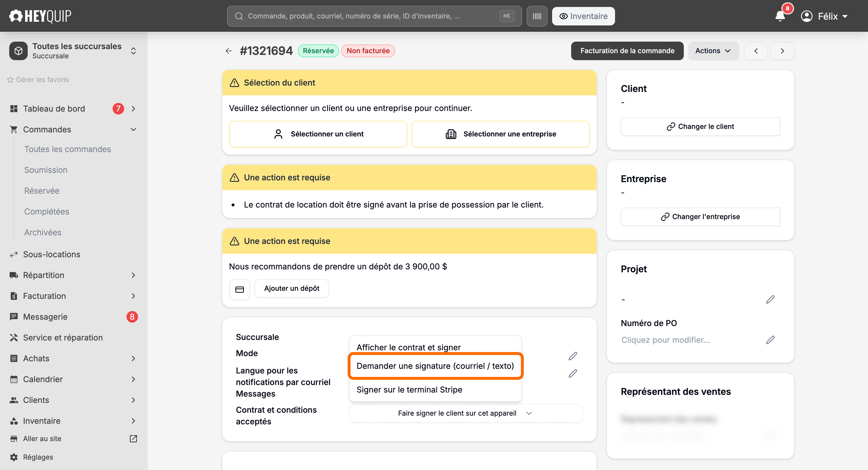Image resolution: width=868 pixels, height=470 pixels.
Task: Click Sélectionner une entreprise
Action: pyautogui.click(x=500, y=134)
